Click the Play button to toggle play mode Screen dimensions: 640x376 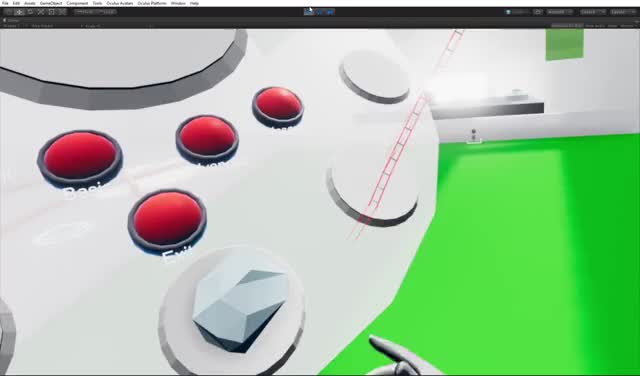tap(309, 12)
